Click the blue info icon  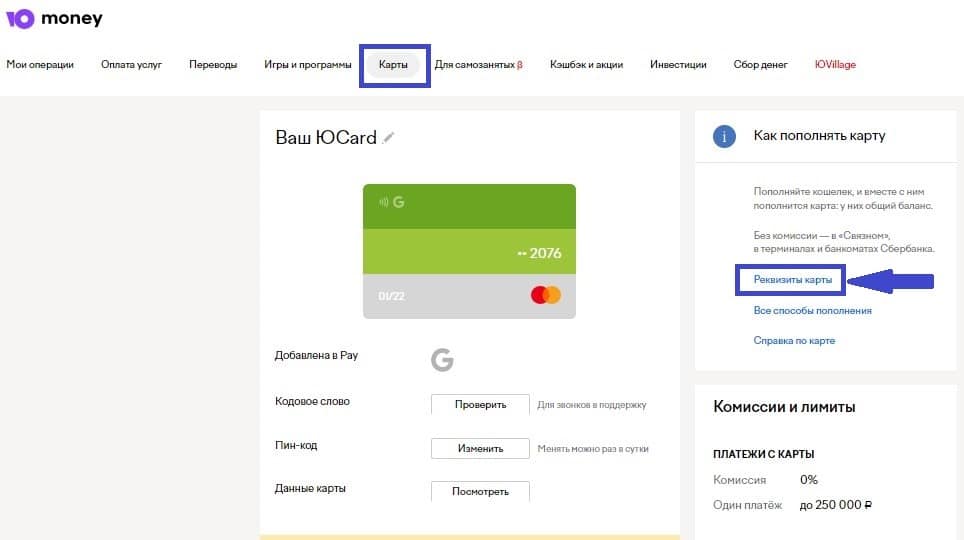[724, 136]
